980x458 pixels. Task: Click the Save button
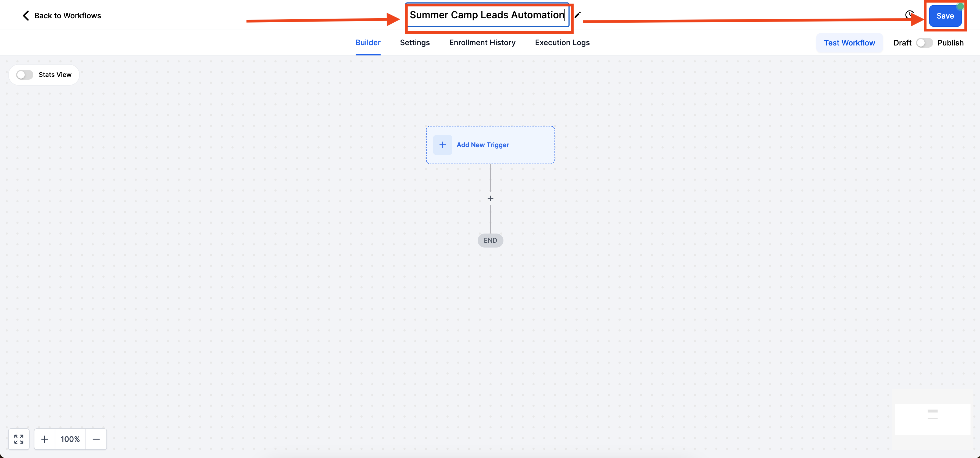[x=945, y=16]
